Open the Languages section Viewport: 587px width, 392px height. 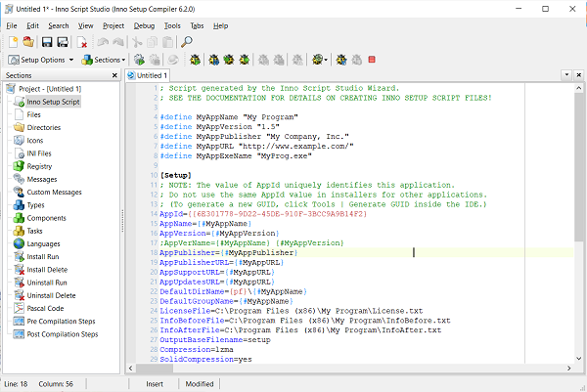pos(43,243)
